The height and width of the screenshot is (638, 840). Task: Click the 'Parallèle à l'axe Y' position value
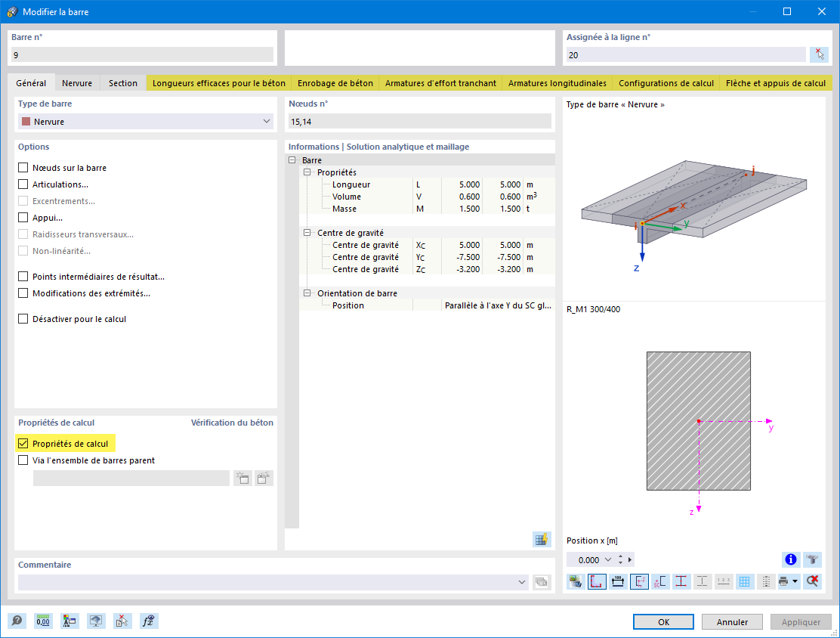pos(498,305)
